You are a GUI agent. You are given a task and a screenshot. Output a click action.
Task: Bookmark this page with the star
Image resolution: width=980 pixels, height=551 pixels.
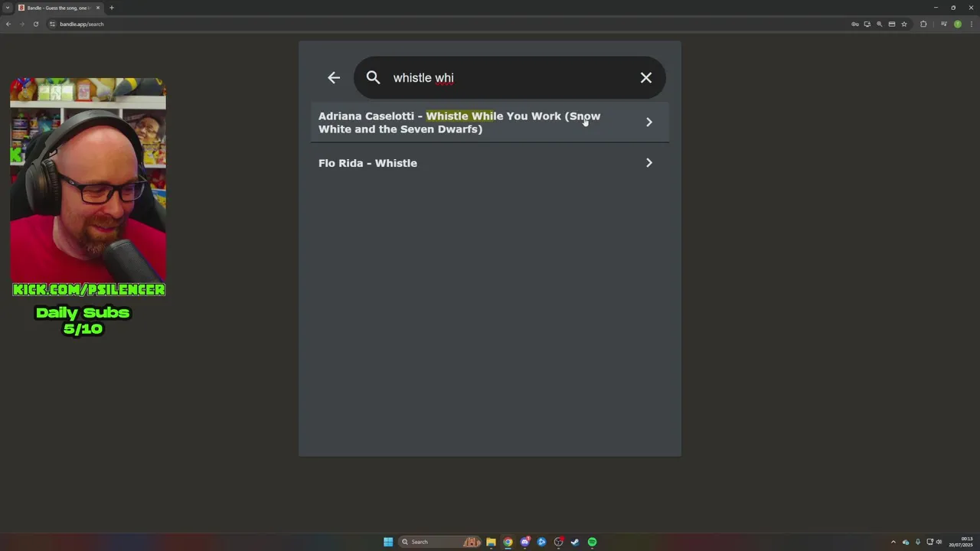click(904, 24)
